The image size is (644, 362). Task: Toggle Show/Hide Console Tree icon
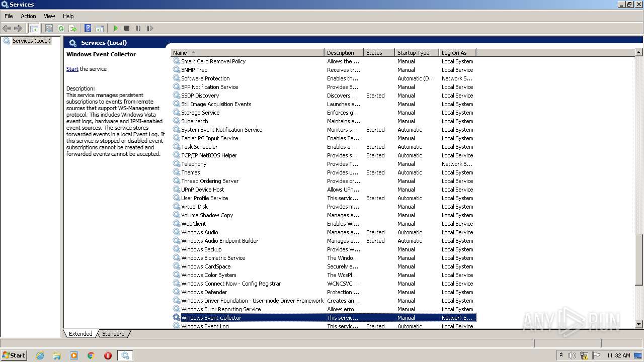point(34,28)
